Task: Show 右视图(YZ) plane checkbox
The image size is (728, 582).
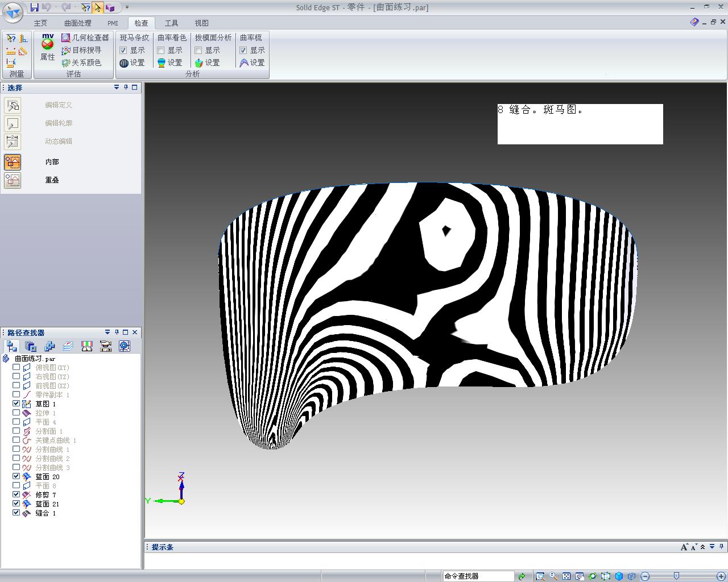Action: [16, 377]
